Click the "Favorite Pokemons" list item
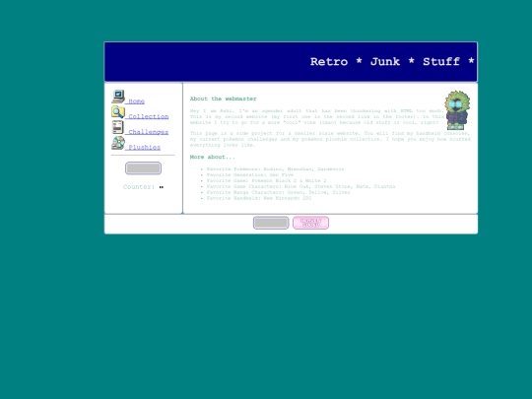Image resolution: width=532 pixels, height=399 pixels. (275, 169)
